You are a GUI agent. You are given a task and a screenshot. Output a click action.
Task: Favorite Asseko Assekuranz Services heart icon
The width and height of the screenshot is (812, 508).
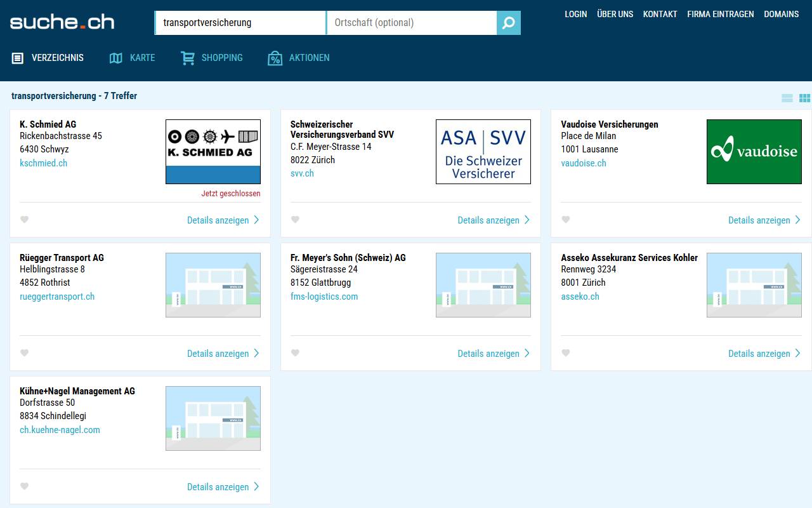click(566, 353)
